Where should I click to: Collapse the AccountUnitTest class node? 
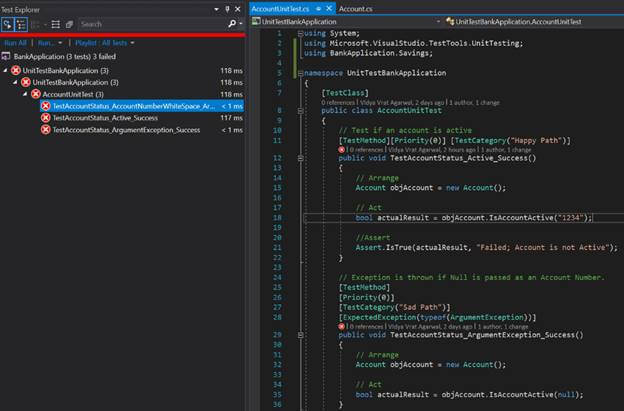point(25,94)
